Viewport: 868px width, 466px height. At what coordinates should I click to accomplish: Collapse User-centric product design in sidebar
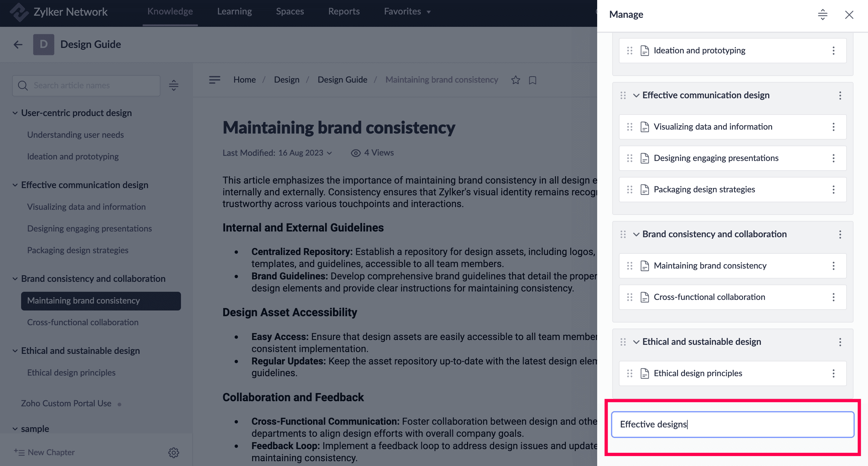point(15,113)
